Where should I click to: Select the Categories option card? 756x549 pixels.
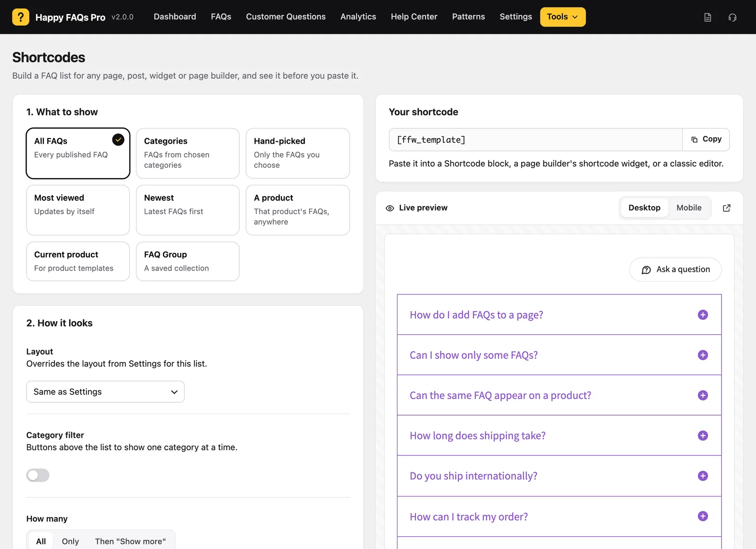coord(188,153)
